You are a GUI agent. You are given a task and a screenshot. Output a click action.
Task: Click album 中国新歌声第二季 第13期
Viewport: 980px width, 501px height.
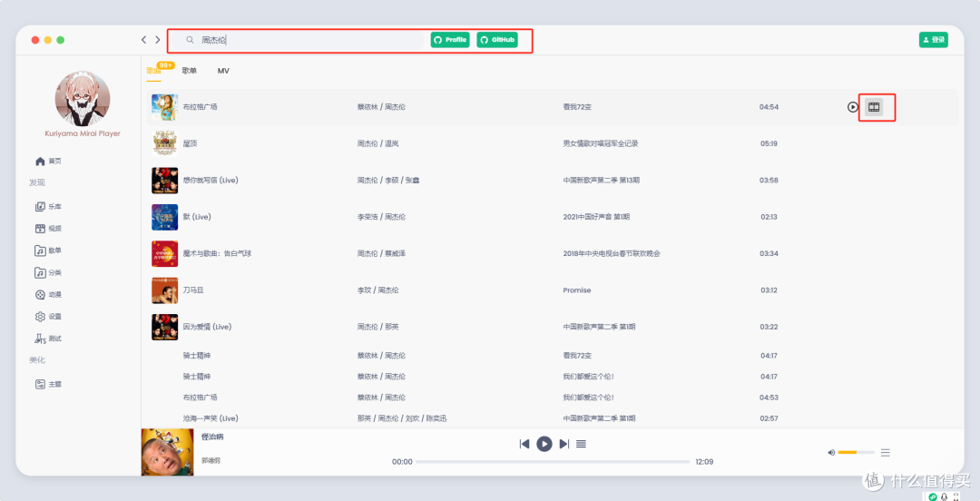point(602,180)
